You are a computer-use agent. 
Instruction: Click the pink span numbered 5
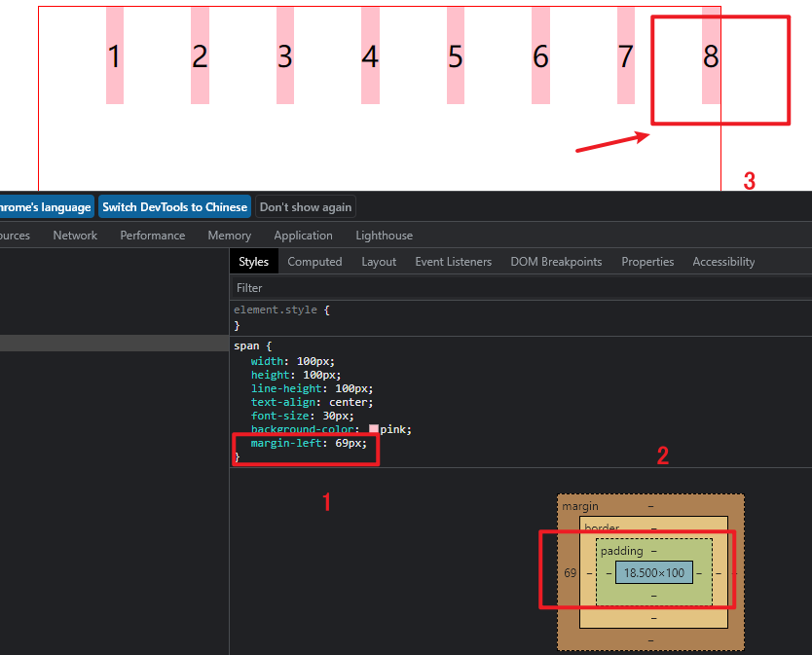point(456,55)
